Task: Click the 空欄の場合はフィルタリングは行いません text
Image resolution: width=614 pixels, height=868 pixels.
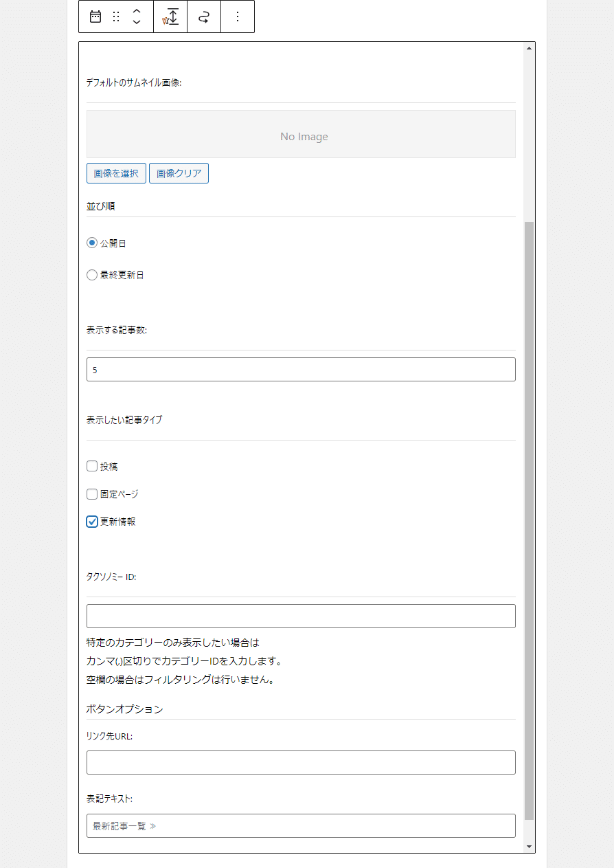Action: point(181,680)
